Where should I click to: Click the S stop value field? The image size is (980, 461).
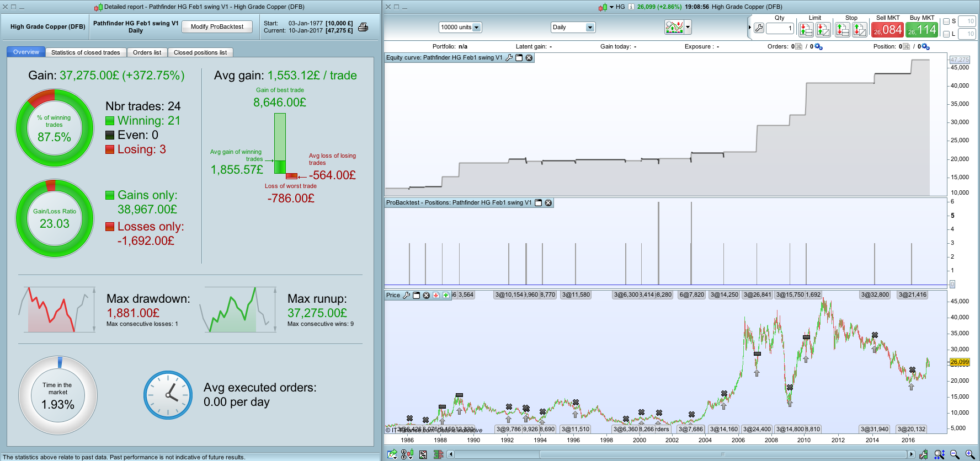click(x=967, y=22)
